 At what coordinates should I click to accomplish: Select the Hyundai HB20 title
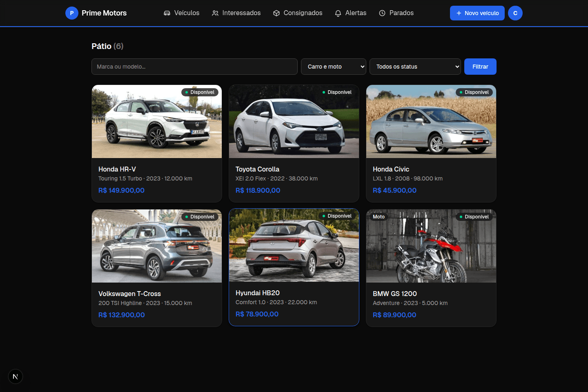(258, 293)
